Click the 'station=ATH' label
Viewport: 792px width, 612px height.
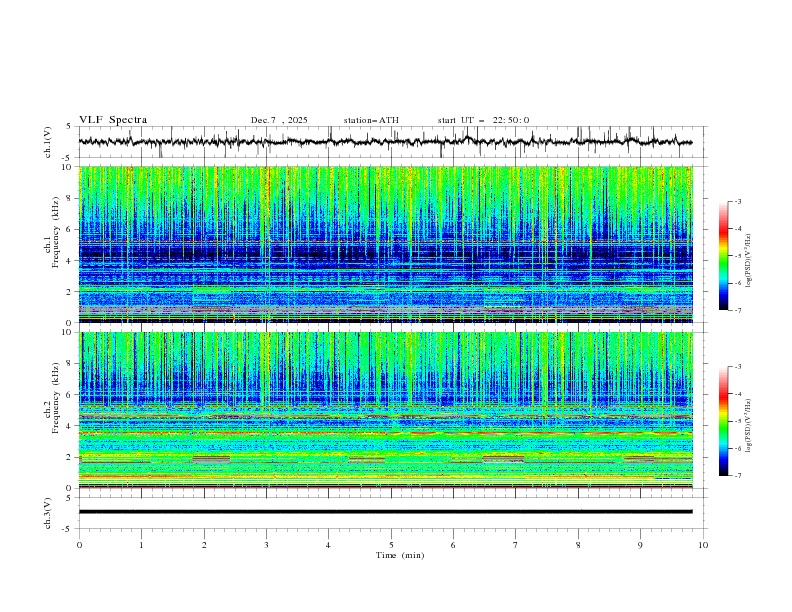point(371,120)
